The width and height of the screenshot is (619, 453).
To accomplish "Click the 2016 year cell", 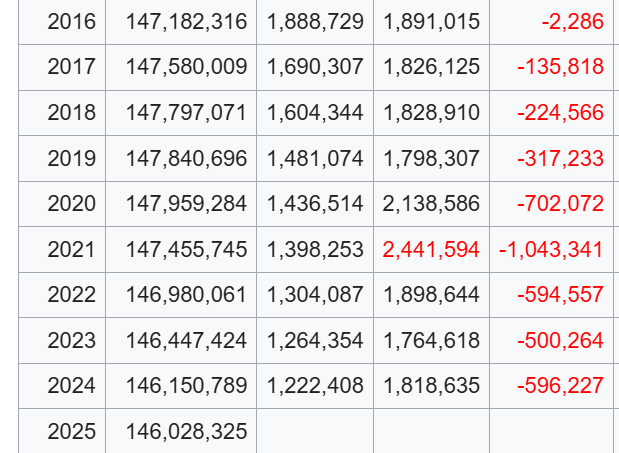I will click(x=72, y=21).
